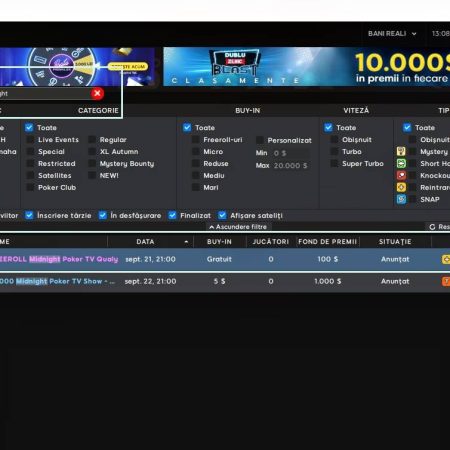Click the blue SNAP type icon

click(x=401, y=199)
